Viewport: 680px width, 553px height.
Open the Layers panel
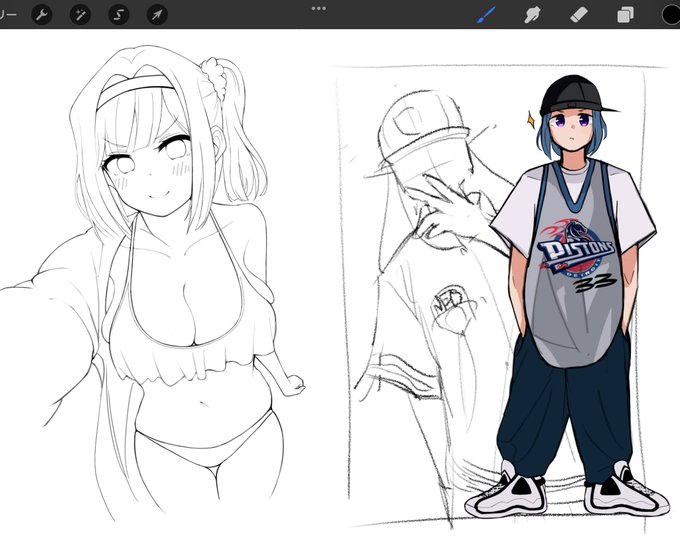click(625, 16)
